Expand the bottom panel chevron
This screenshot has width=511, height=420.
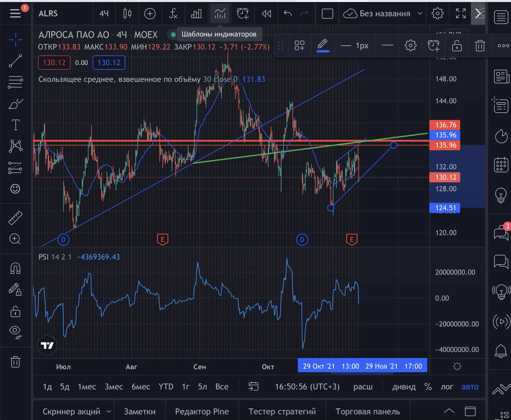pos(449,411)
